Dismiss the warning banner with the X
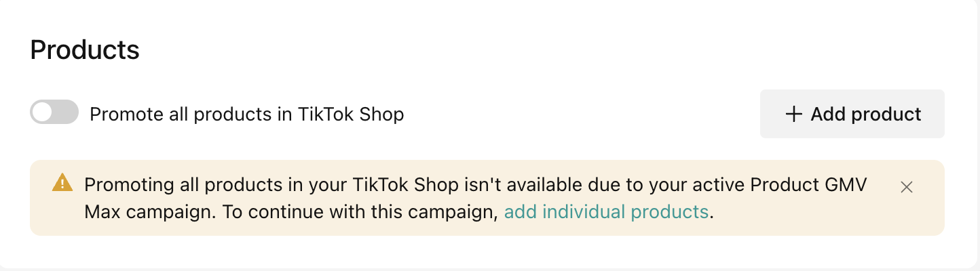This screenshot has width=980, height=271. [x=906, y=187]
